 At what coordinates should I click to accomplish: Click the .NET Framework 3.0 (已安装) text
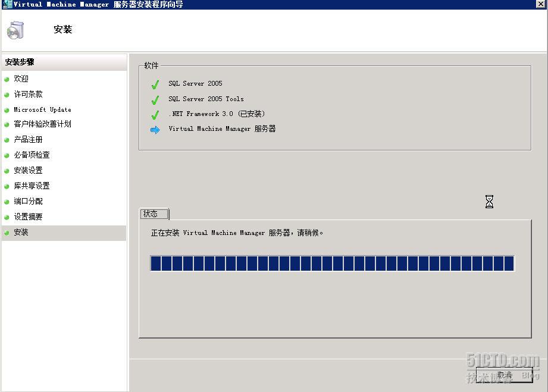click(217, 114)
